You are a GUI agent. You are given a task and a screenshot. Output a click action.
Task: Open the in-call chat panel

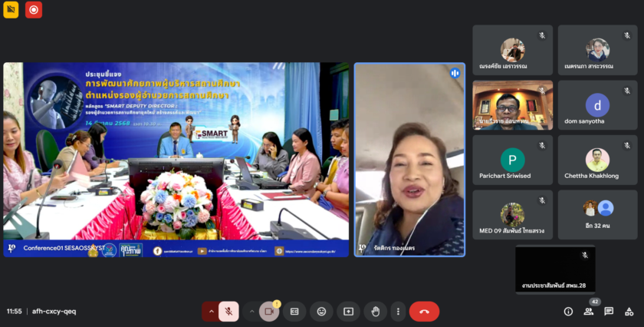(609, 311)
